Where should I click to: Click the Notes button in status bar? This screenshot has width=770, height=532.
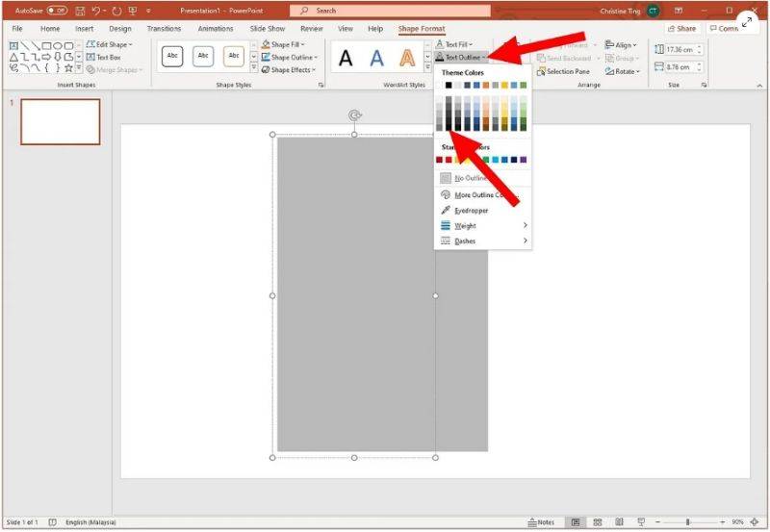coord(541,522)
